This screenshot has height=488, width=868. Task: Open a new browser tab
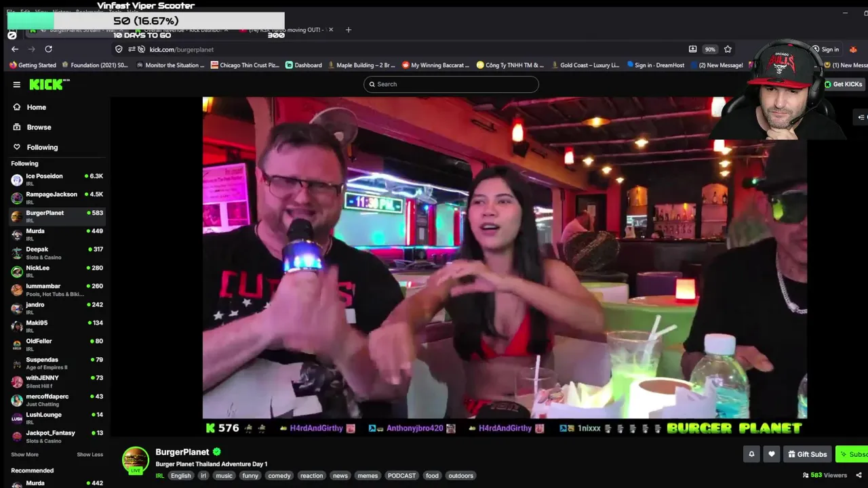point(349,30)
